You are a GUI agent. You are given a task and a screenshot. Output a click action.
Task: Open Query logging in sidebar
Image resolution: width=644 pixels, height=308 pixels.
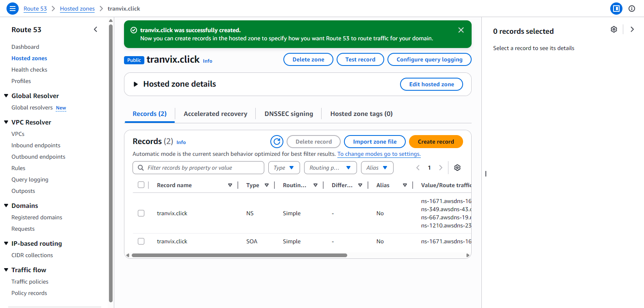click(30, 179)
